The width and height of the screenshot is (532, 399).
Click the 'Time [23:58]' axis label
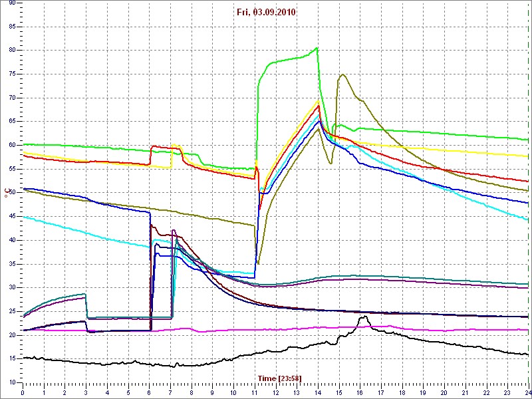pos(280,378)
